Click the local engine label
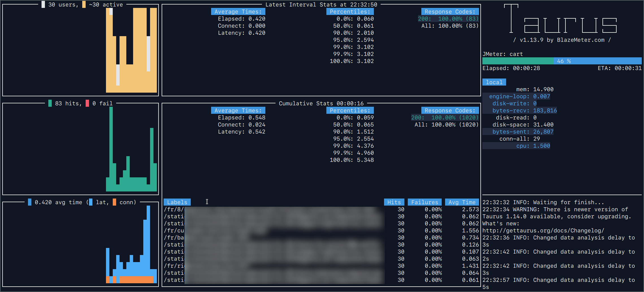The image size is (644, 292). click(x=494, y=82)
